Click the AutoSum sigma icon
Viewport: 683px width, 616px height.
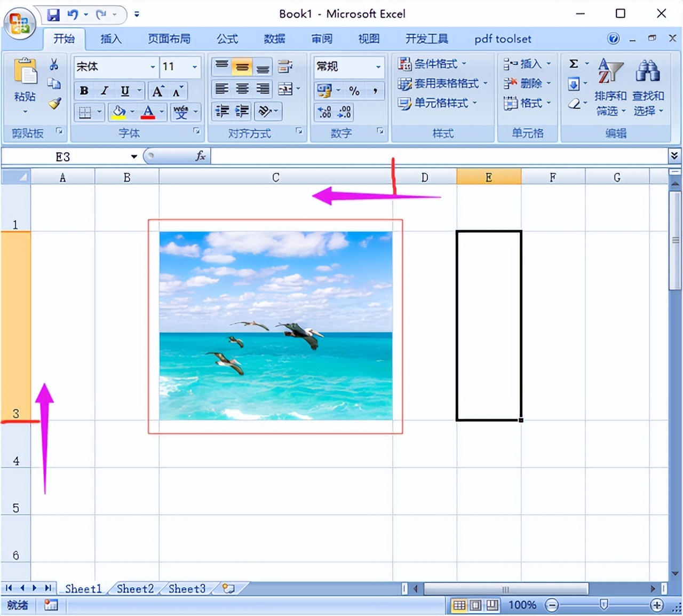click(574, 64)
